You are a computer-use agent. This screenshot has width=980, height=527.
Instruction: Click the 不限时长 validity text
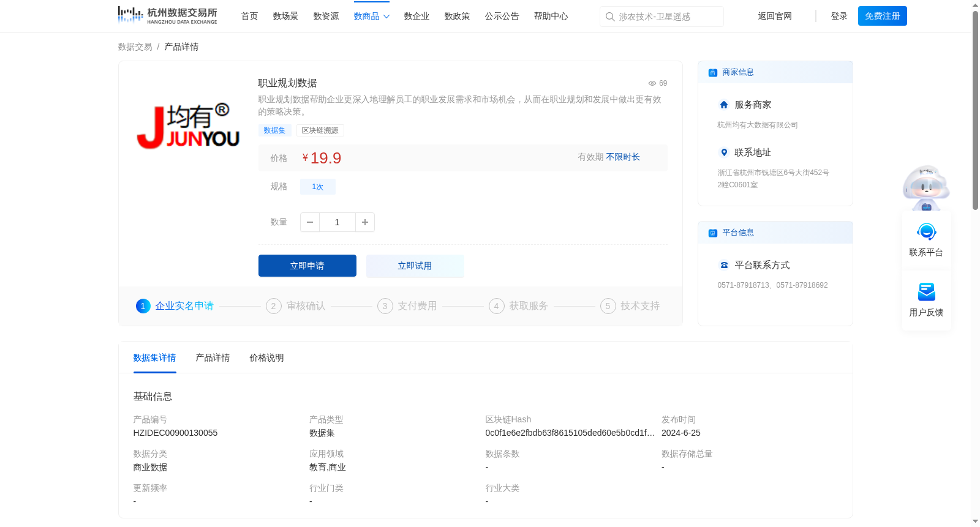pos(624,157)
